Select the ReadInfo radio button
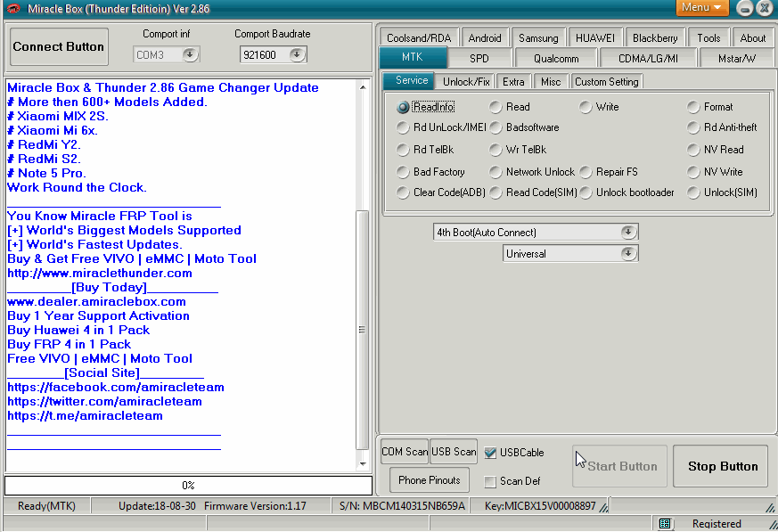This screenshot has width=778, height=532. tap(402, 107)
